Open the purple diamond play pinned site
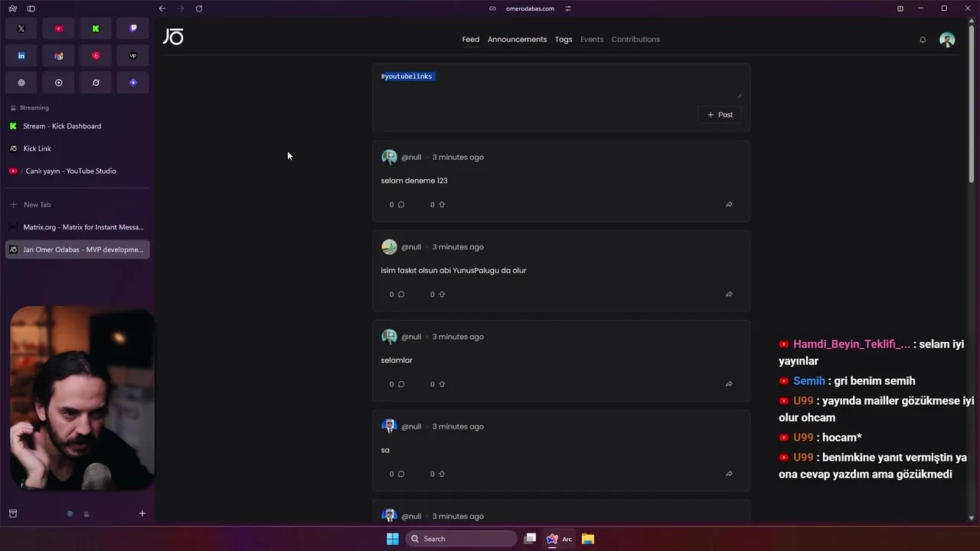This screenshot has height=551, width=980. 133,83
